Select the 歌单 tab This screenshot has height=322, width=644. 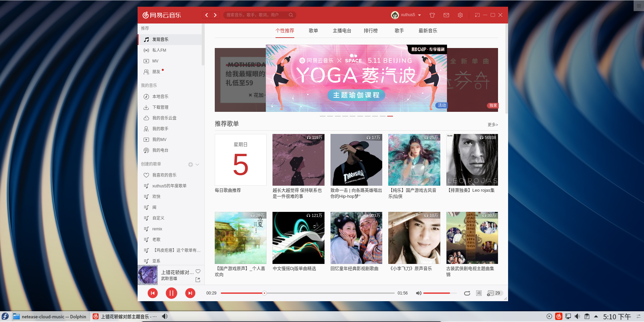click(x=313, y=31)
